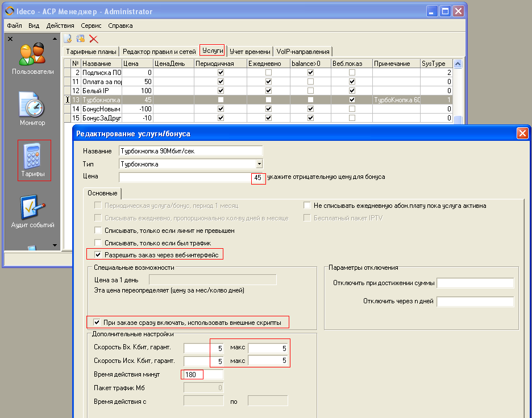532x418 pixels.
Task: Toggle 'Разрешить заказ через веб-интерфейс' checkbox
Action: [99, 254]
